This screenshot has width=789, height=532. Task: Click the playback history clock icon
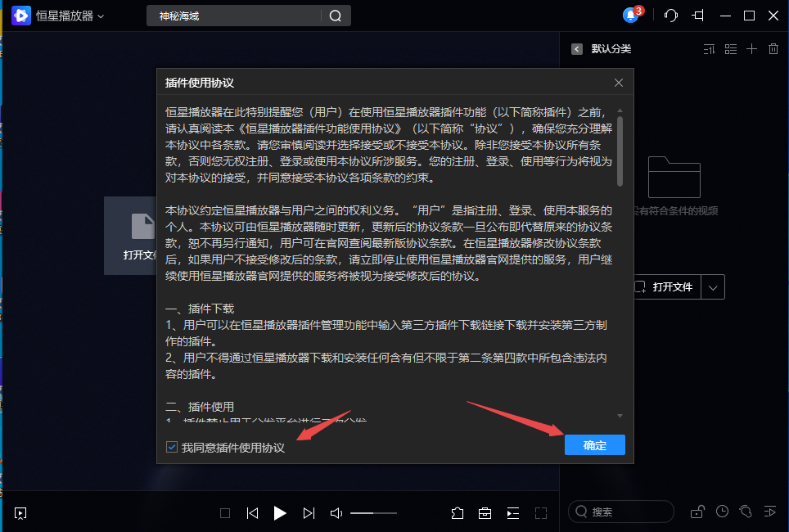click(722, 512)
